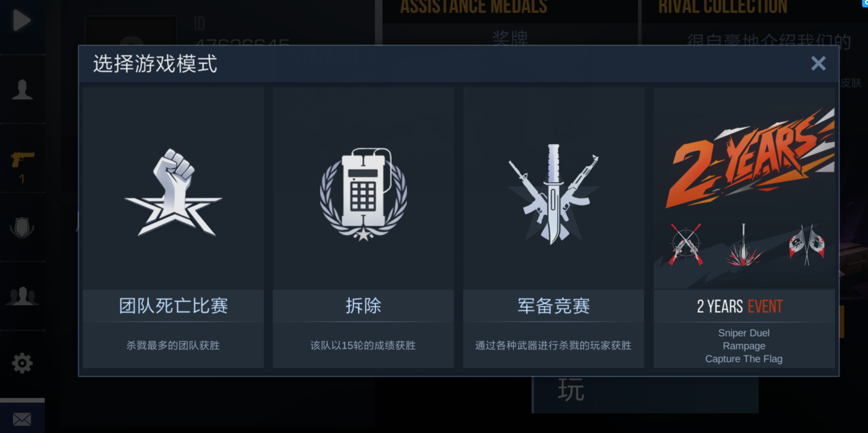The width and height of the screenshot is (868, 433).
Task: Select the knife and rifles arms race emblem
Action: [554, 194]
